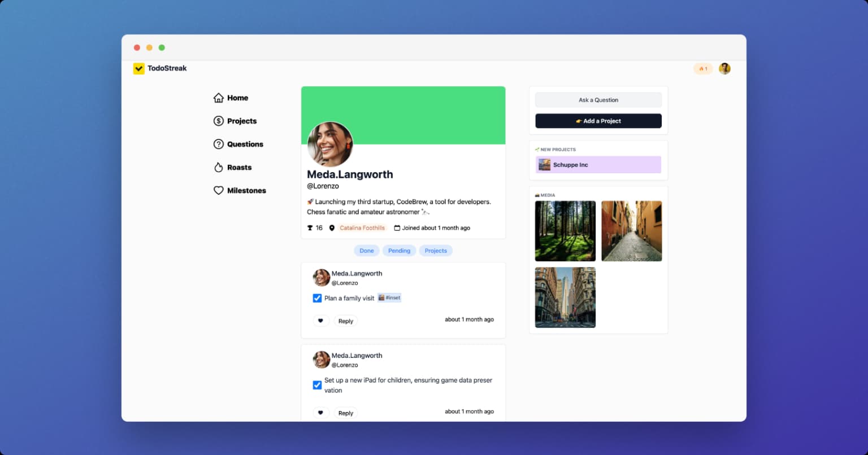Reply to the 'Plan a family visit' post
868x455 pixels.
[345, 321]
